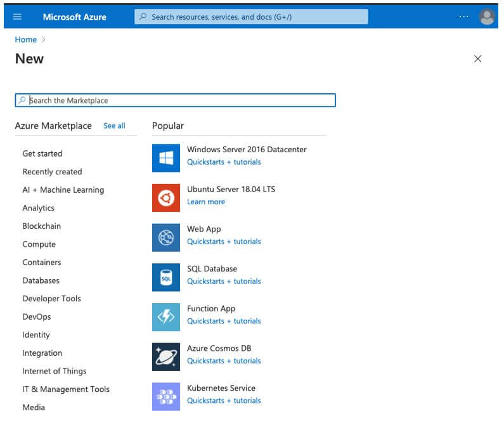Open Learn more under Ubuntu Server
Viewport: 504px width, 423px height.
coord(205,202)
